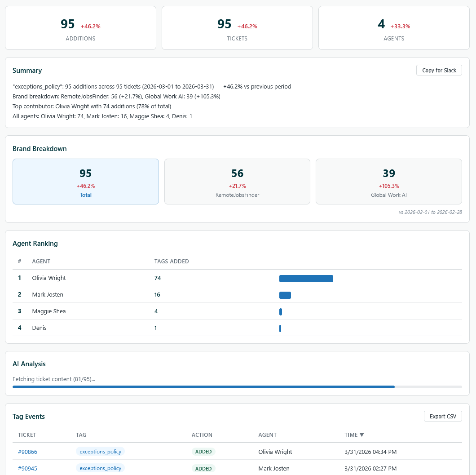
Task: Click Olivia Wright's ranking bar
Action: pos(306,279)
